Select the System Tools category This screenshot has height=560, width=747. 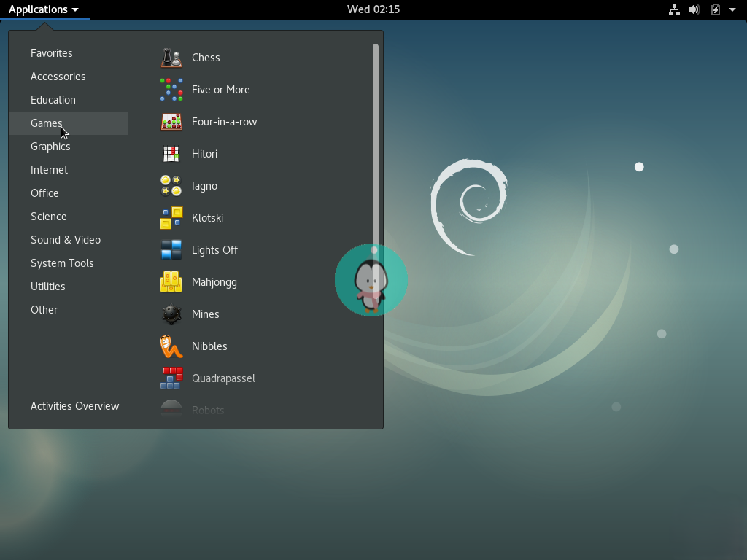pos(62,262)
